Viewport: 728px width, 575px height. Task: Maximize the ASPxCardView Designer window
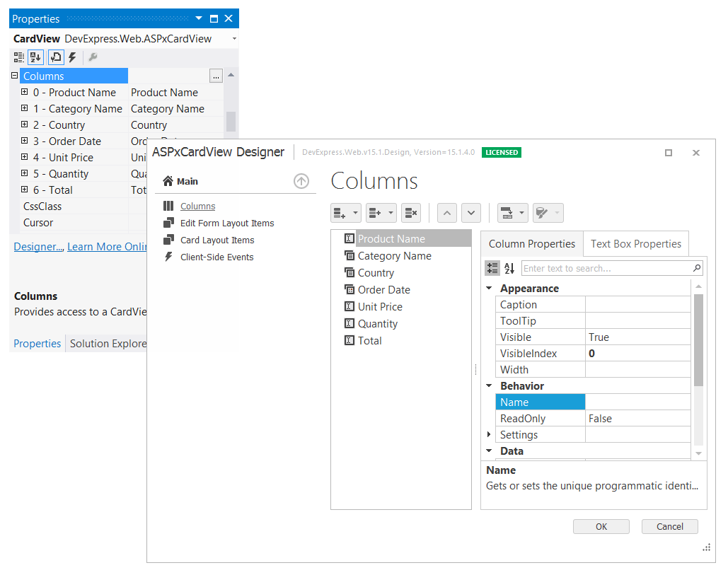point(669,153)
